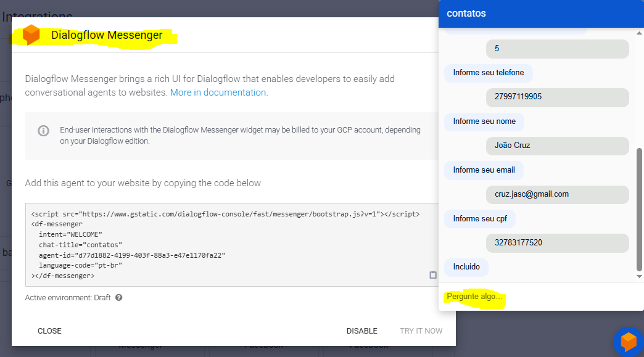Click the orange Dialogflow Messenger logo icon

point(31,35)
